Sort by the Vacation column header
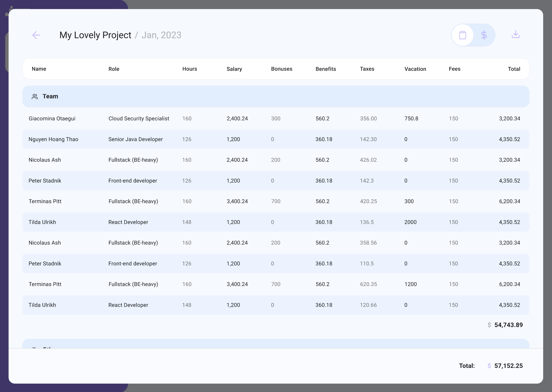This screenshot has height=392, width=552. [415, 69]
